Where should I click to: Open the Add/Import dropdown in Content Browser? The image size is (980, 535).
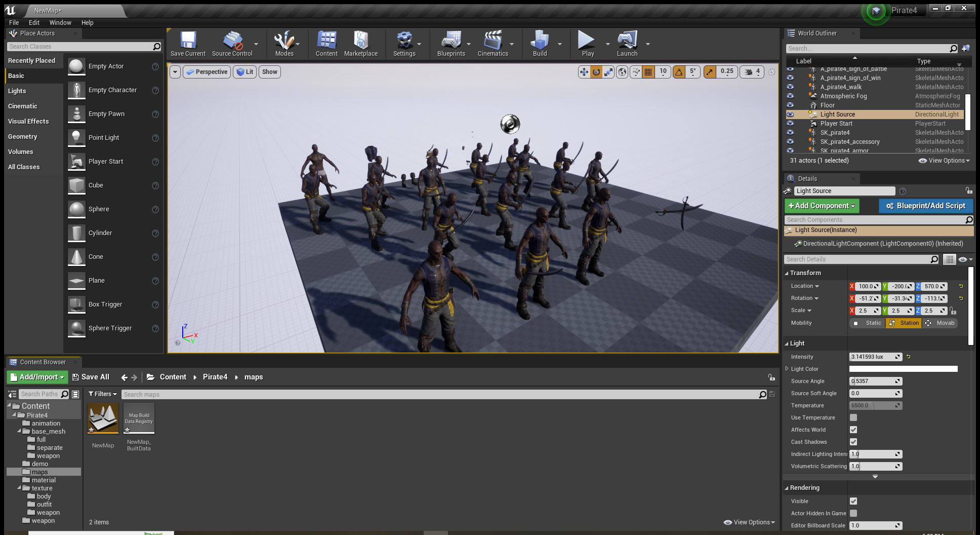click(37, 377)
